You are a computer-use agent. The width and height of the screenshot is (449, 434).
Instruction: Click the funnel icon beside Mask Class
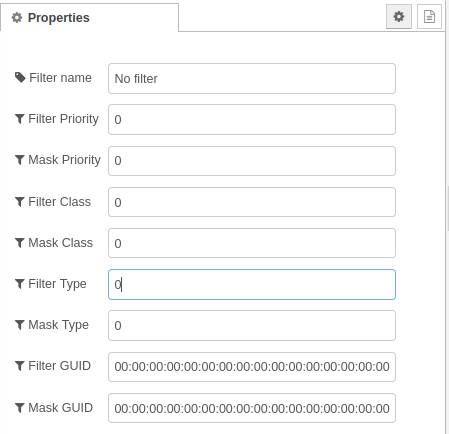point(20,243)
